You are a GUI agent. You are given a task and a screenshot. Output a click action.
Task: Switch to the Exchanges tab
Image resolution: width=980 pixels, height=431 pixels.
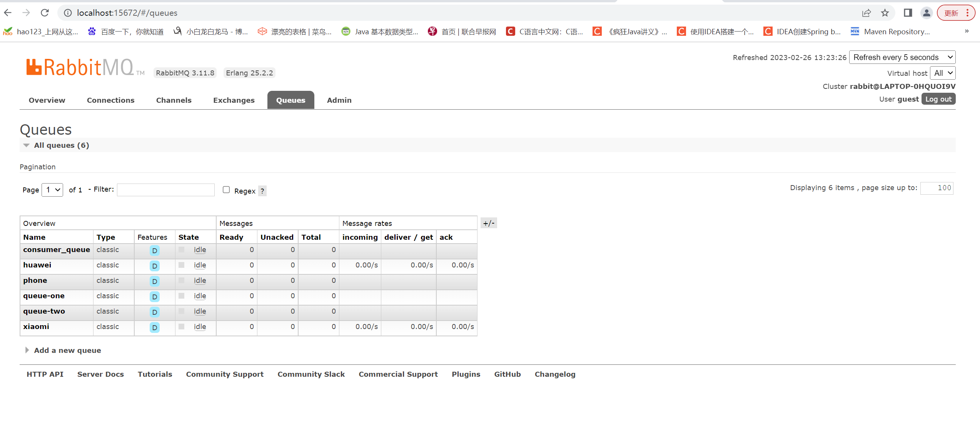tap(234, 100)
